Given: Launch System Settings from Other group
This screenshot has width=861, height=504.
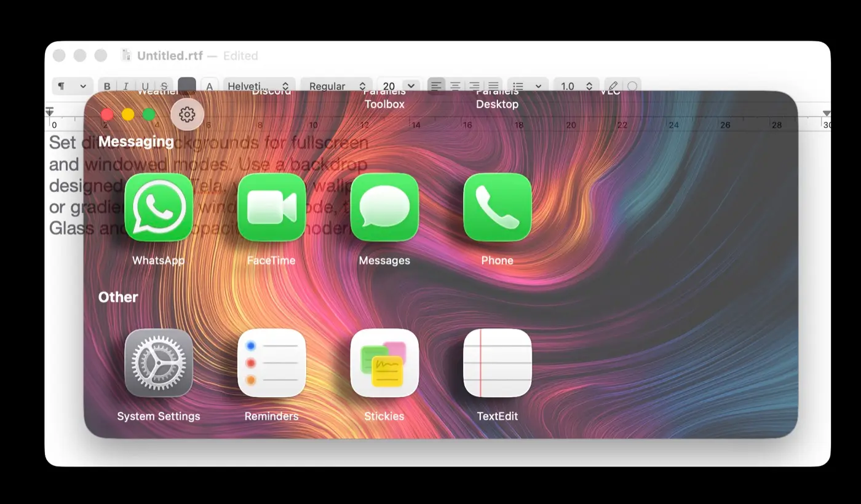Looking at the screenshot, I should [x=159, y=363].
